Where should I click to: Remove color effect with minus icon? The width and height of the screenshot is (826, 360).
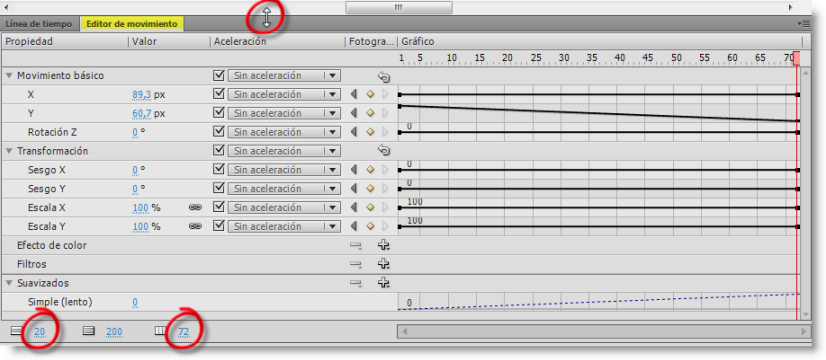click(356, 246)
